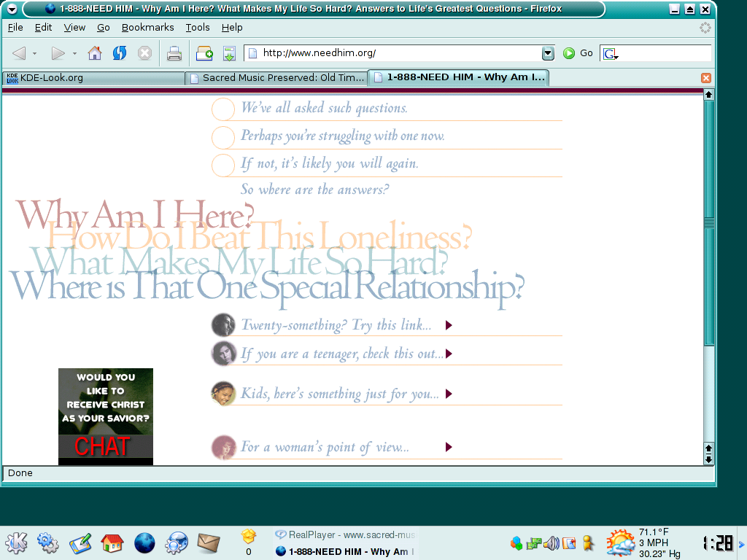Click the twenty-something portrait thumbnail
This screenshot has height=560, width=747.
[223, 324]
